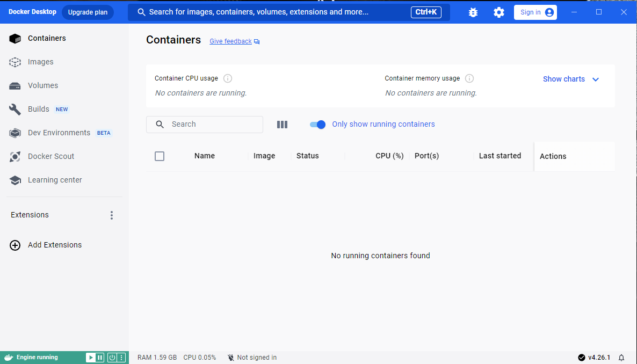
Task: Open the engine three-dot options menu
Action: click(x=121, y=358)
